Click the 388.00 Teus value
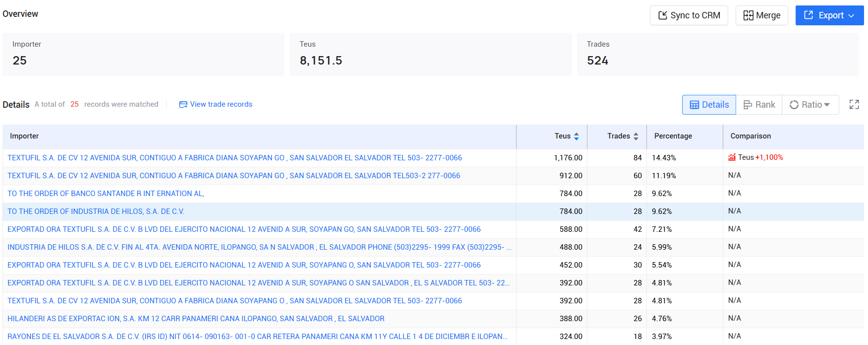Viewport: 868px width, 345px height. click(x=571, y=319)
